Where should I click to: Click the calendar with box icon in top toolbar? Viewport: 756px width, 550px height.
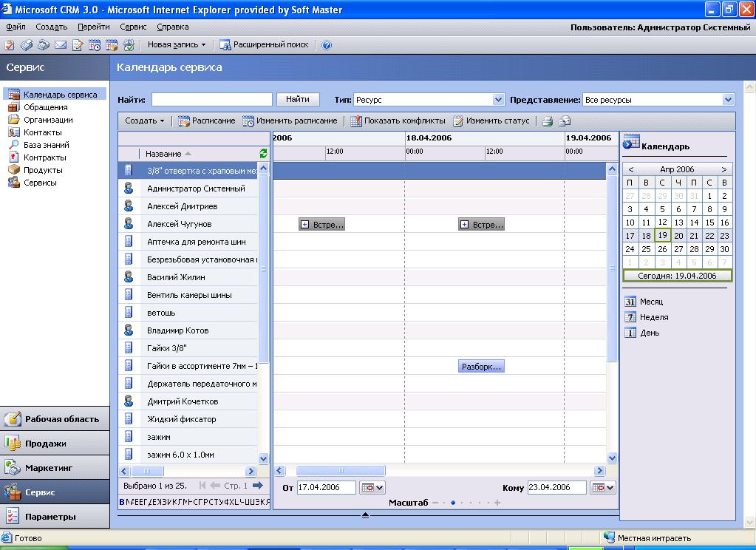112,45
